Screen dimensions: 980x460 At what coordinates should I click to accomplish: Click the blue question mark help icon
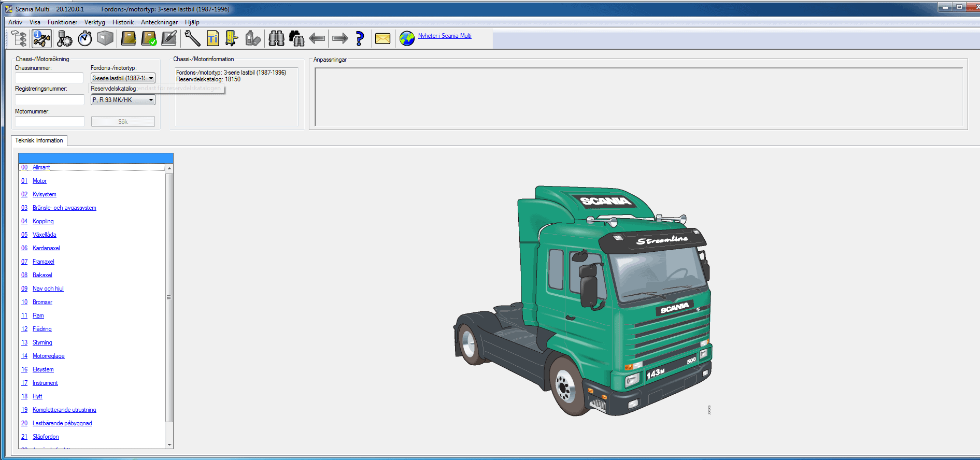[360, 38]
